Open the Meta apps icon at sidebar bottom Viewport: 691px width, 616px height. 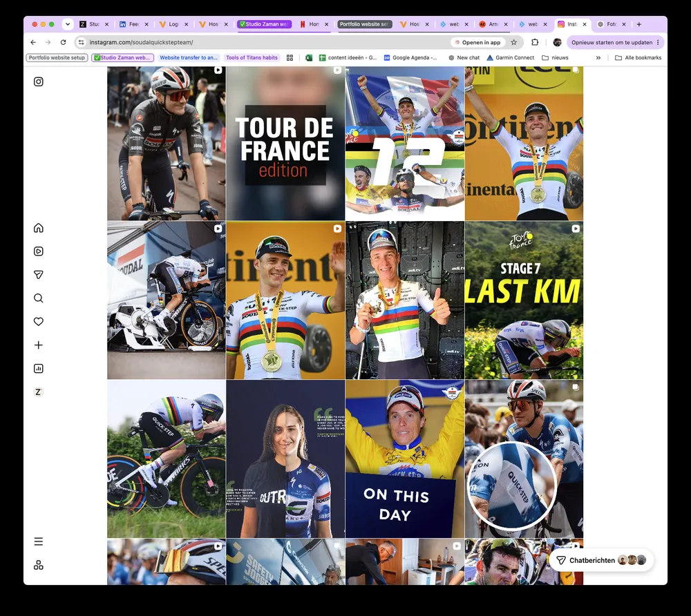click(x=38, y=565)
